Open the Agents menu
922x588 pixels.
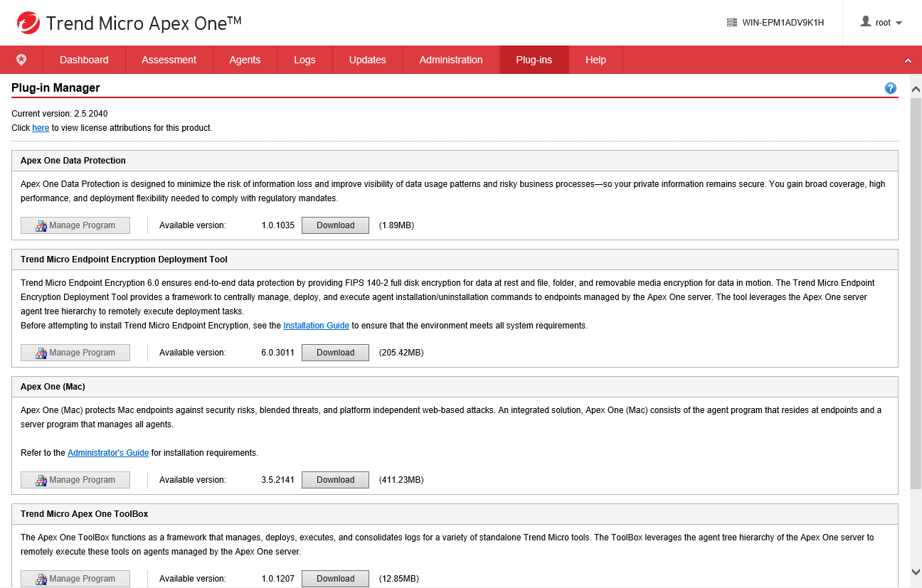[x=245, y=60]
